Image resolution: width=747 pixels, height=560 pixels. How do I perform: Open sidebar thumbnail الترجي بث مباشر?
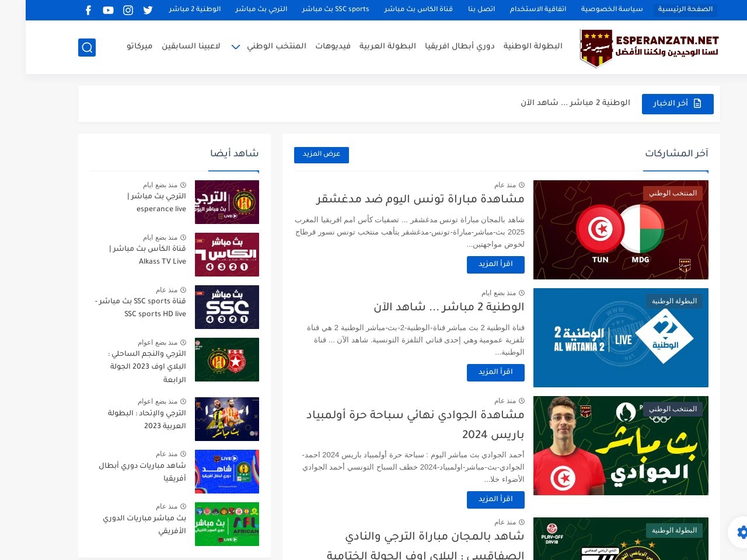[x=227, y=202]
